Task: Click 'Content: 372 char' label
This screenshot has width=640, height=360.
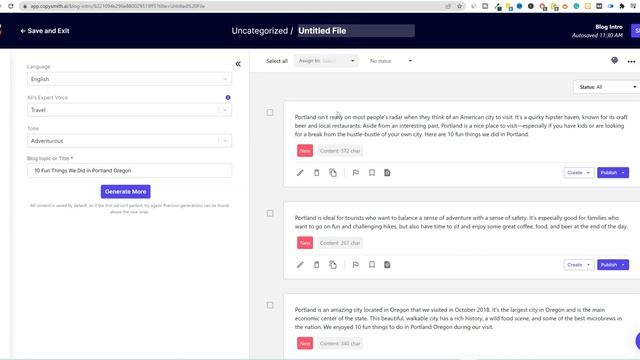Action: pyautogui.click(x=340, y=151)
